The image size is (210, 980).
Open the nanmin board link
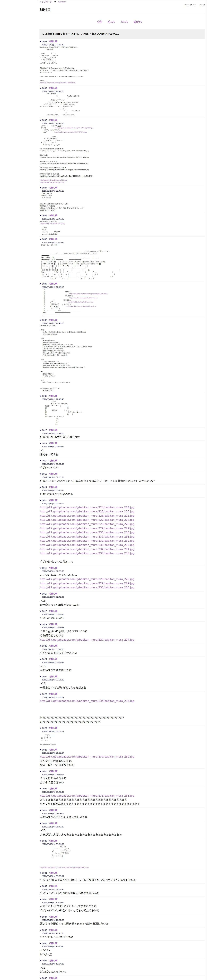[62, 2]
